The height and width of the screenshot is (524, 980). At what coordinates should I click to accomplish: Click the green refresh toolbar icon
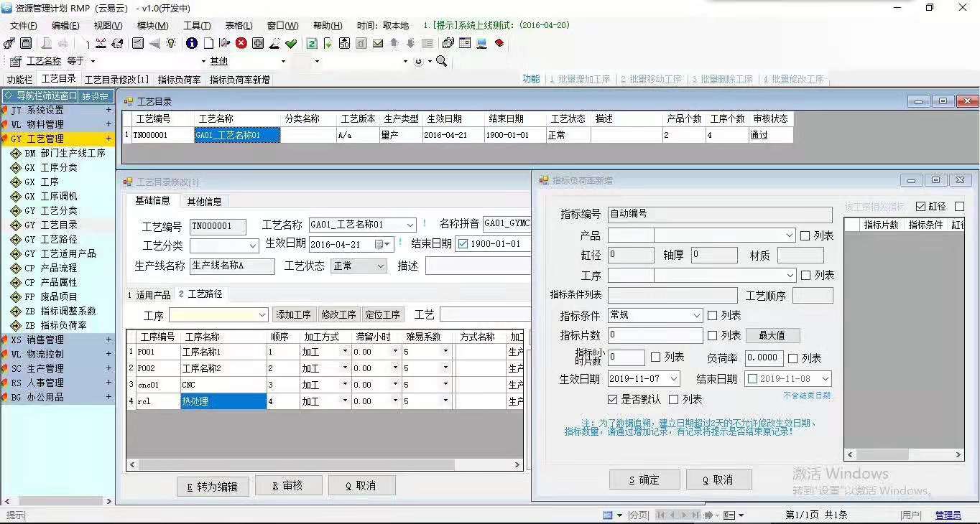(311, 43)
